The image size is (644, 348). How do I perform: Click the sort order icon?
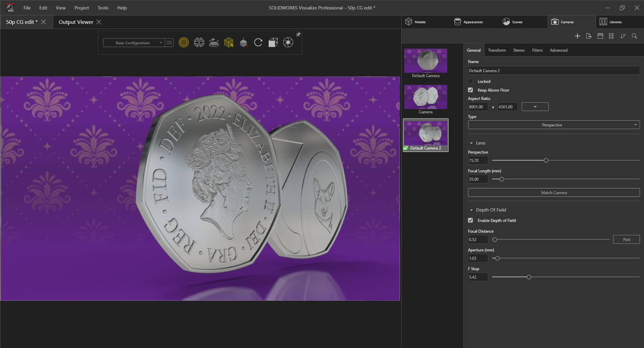click(623, 36)
